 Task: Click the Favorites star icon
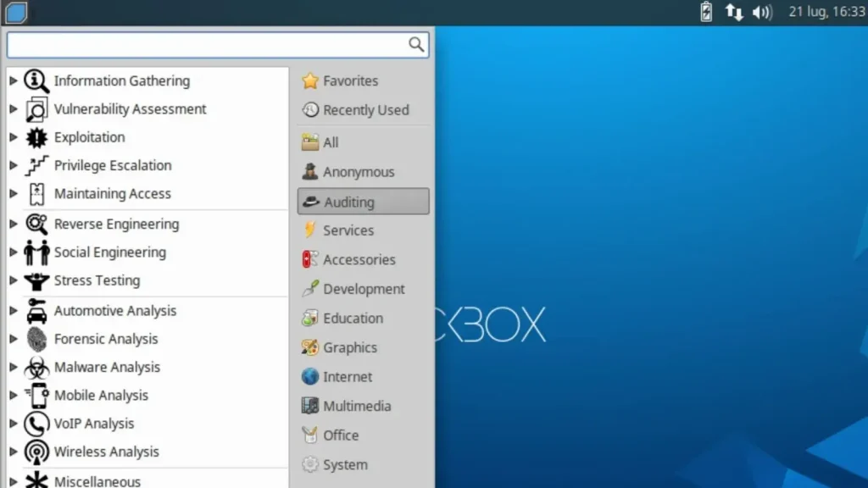point(310,80)
